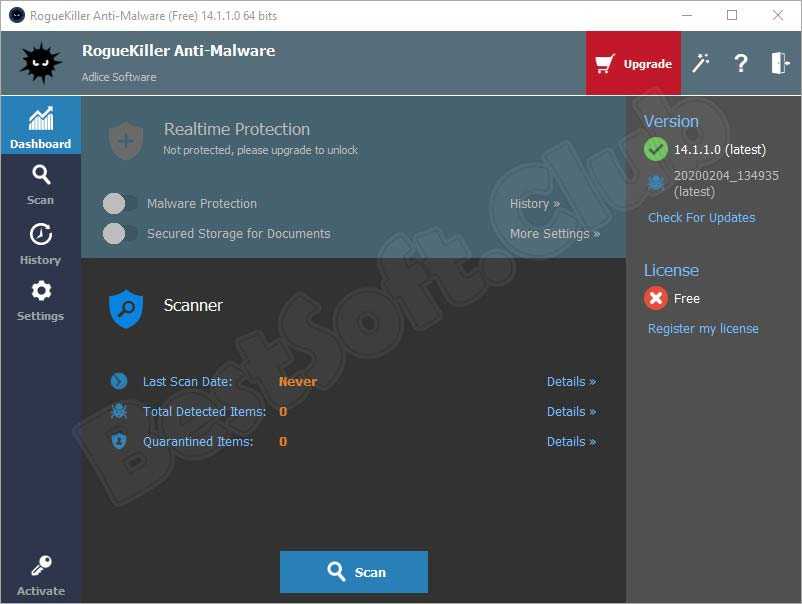Open the Settings section in the sidebar

point(40,301)
